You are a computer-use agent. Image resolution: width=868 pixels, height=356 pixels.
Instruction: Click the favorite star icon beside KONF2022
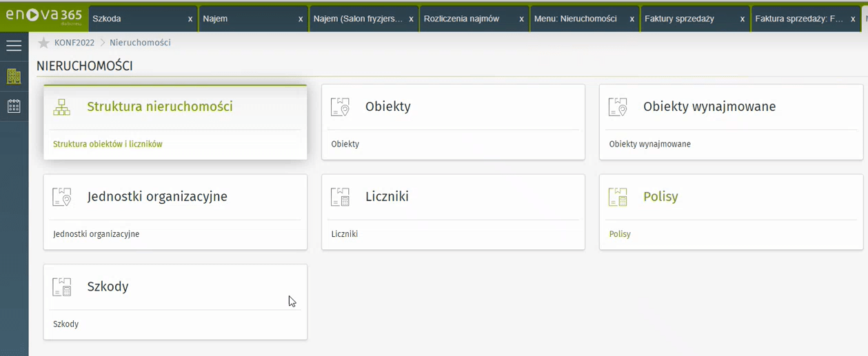pos(43,43)
